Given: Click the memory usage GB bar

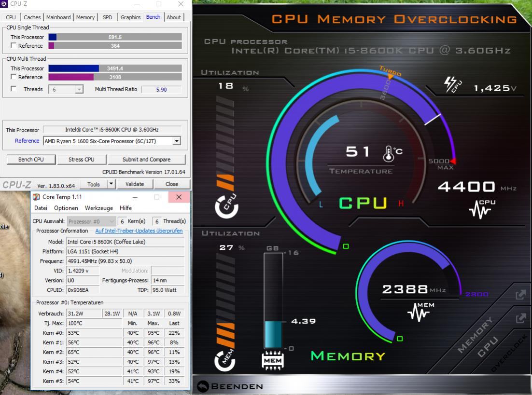Looking at the screenshot, I should pyautogui.click(x=273, y=300).
